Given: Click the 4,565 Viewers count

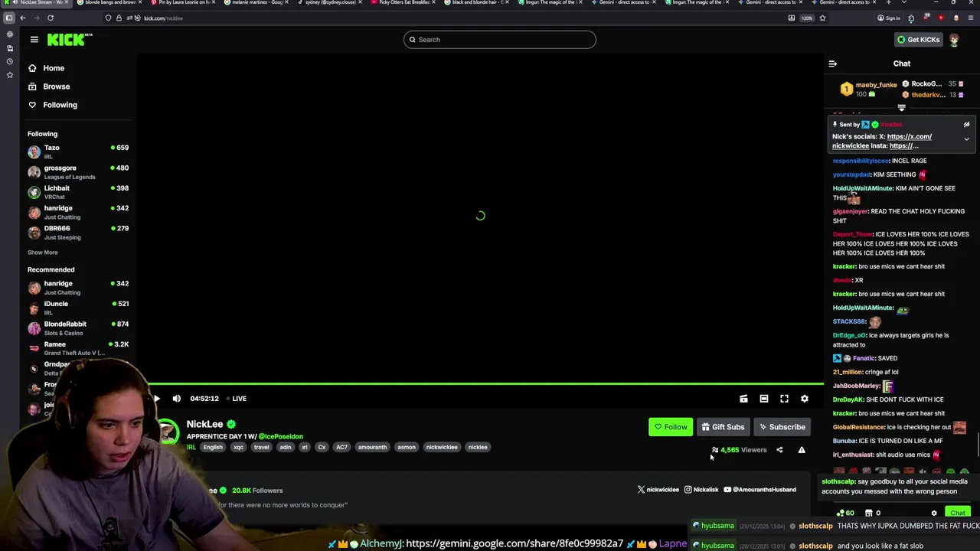Looking at the screenshot, I should tap(740, 450).
